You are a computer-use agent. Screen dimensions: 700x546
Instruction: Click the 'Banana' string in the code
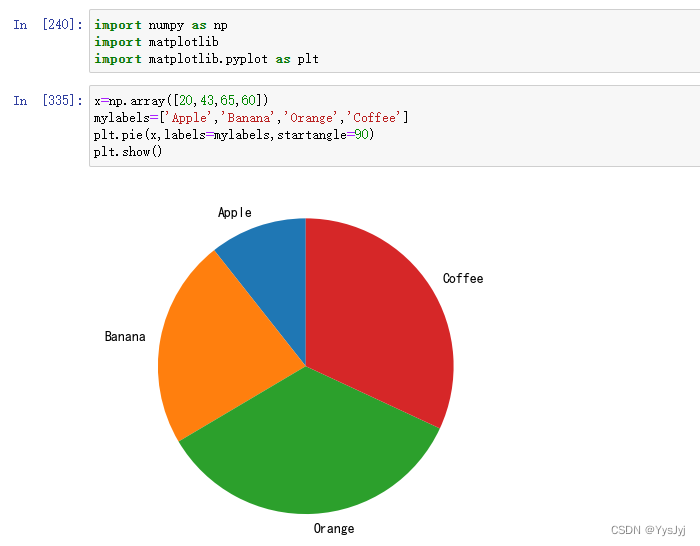[x=248, y=117]
